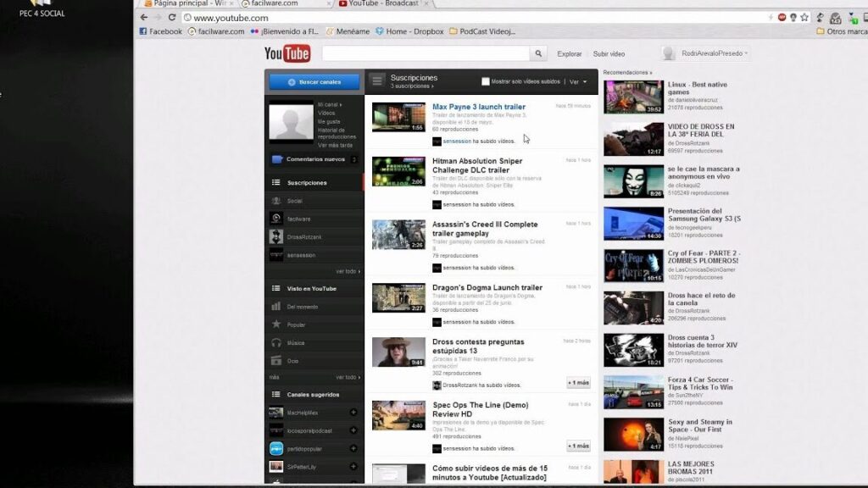The height and width of the screenshot is (488, 868).
Task: Open the Ver dropdown
Action: pyautogui.click(x=578, y=82)
